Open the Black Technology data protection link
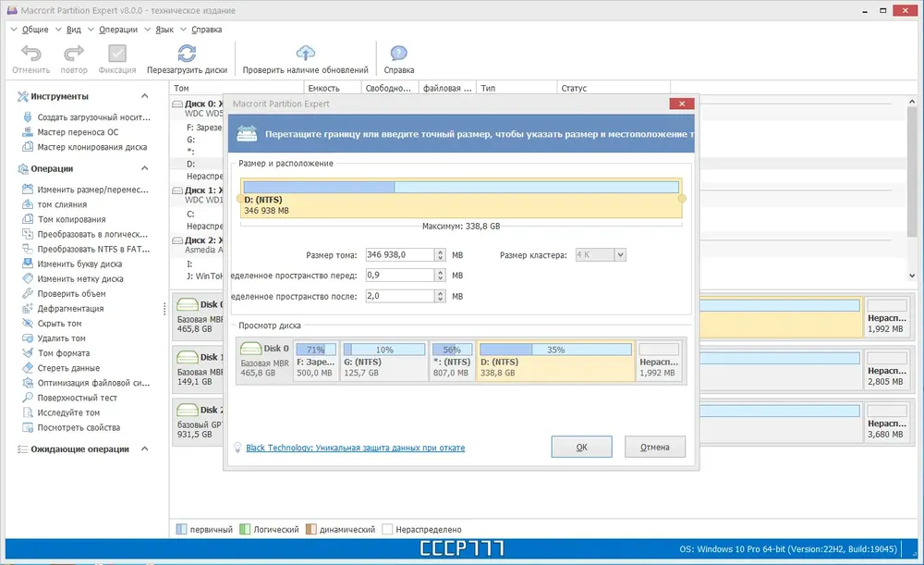 (356, 448)
